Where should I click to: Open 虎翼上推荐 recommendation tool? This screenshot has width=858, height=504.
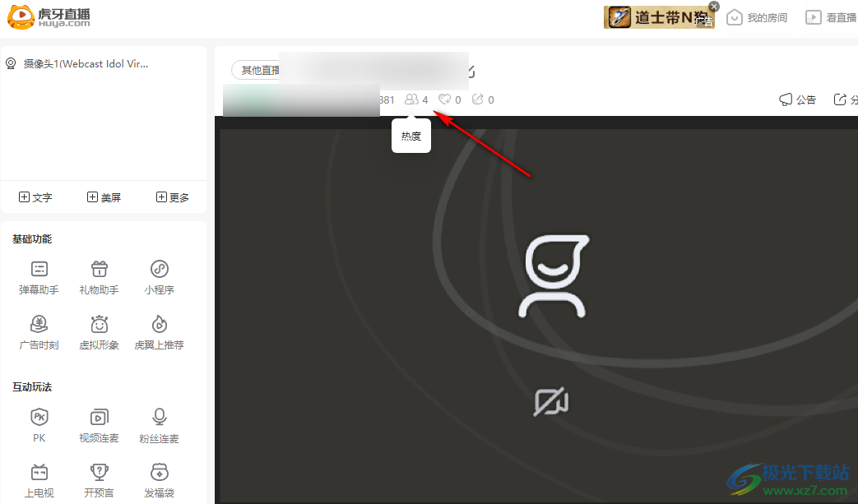160,333
